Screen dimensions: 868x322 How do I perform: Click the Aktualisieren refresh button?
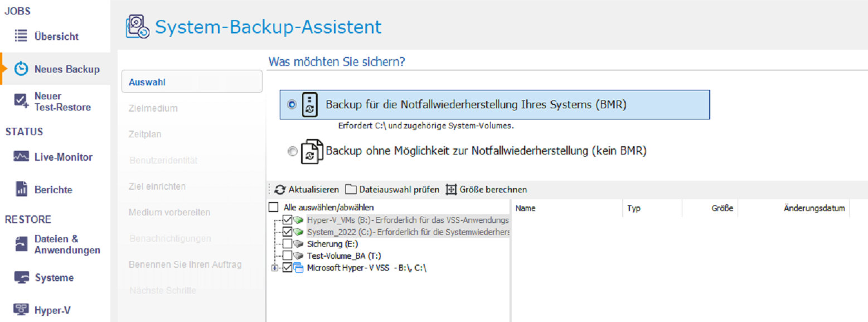(x=307, y=190)
